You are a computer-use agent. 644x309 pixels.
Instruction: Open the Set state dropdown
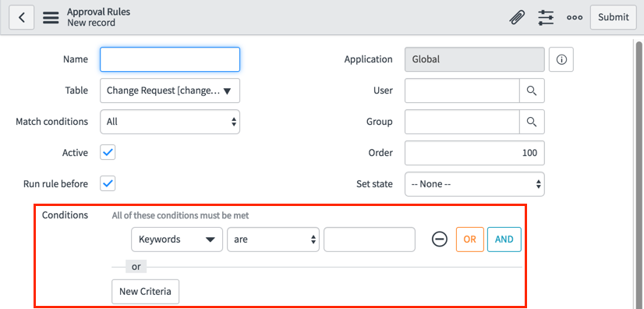click(475, 184)
